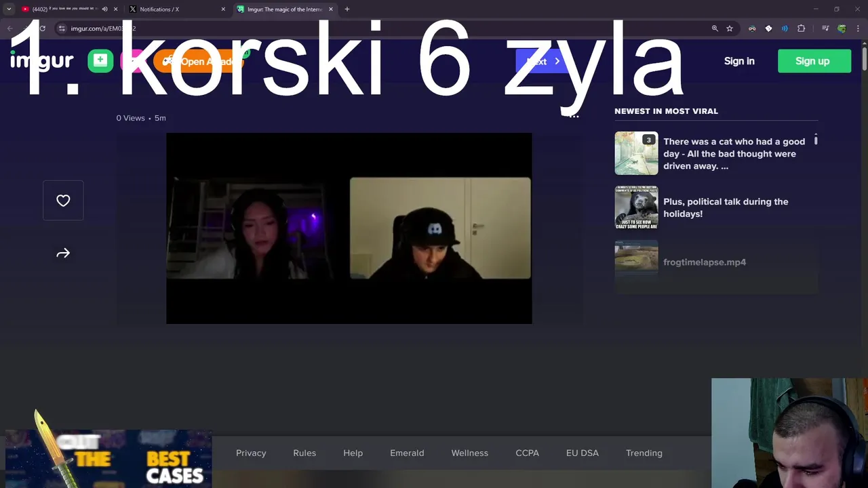Open the EU DSA footer link
This screenshot has height=488, width=868.
pos(583,453)
